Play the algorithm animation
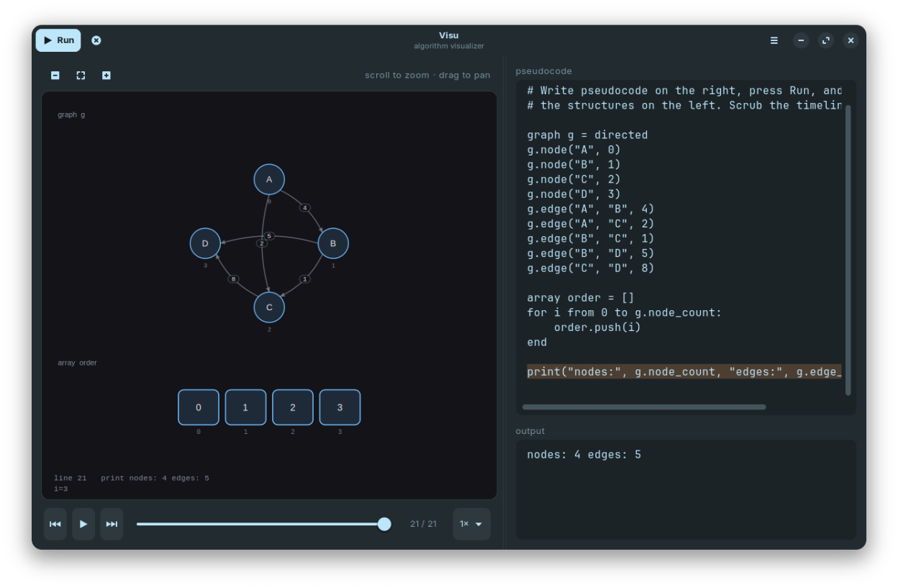This screenshot has height=588, width=898. pos(83,524)
